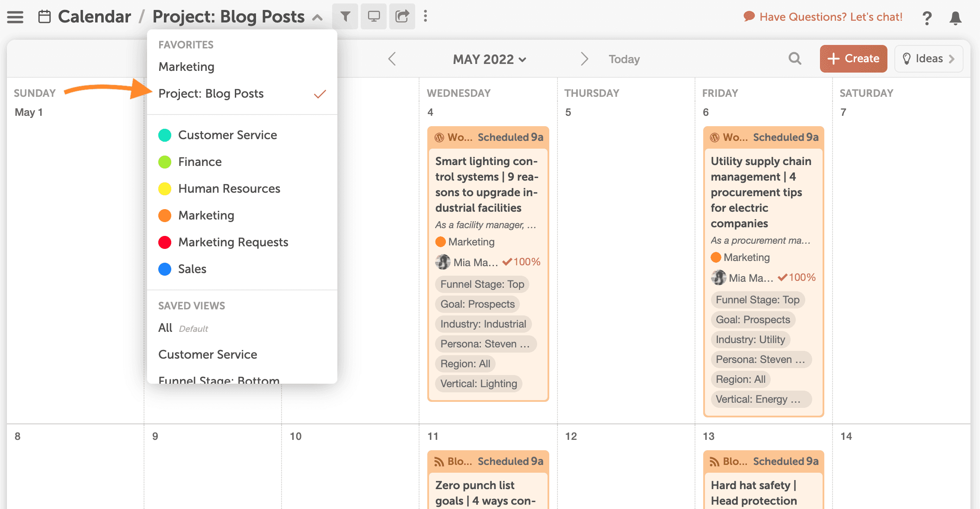Open Zero punch list goals post
Image resolution: width=980 pixels, height=509 pixels.
pos(486,493)
